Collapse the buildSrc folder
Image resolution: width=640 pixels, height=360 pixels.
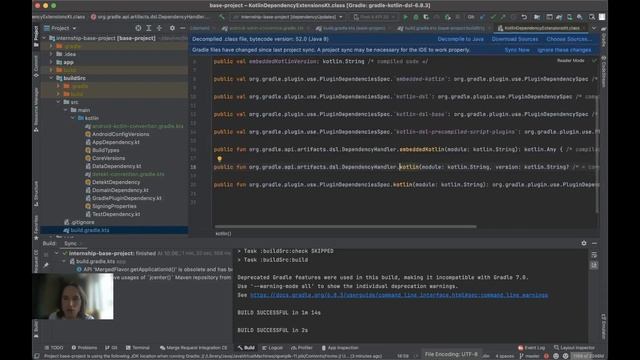point(51,78)
